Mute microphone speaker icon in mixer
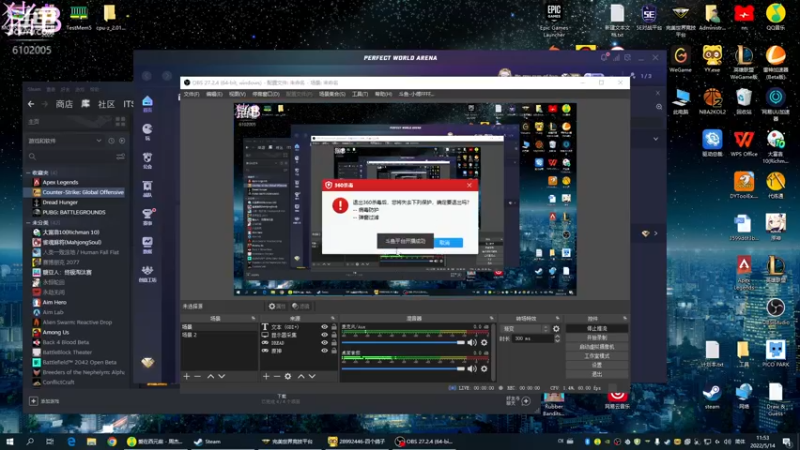 coord(472,342)
